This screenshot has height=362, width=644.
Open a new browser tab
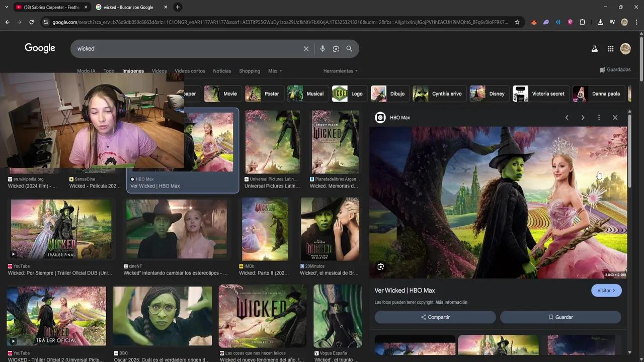[178, 7]
